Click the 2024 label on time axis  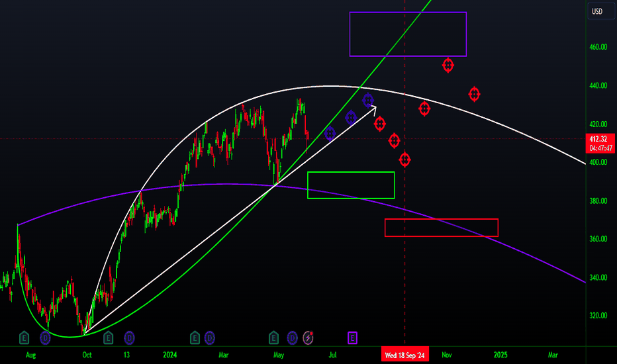click(x=170, y=355)
